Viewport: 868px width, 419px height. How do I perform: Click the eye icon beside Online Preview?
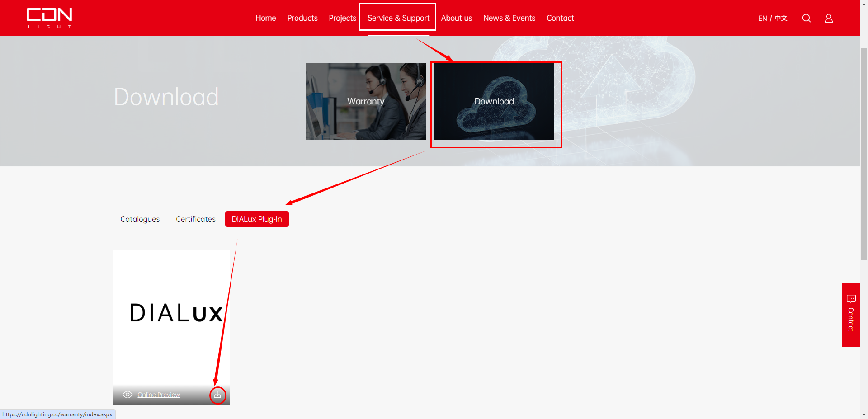[127, 395]
